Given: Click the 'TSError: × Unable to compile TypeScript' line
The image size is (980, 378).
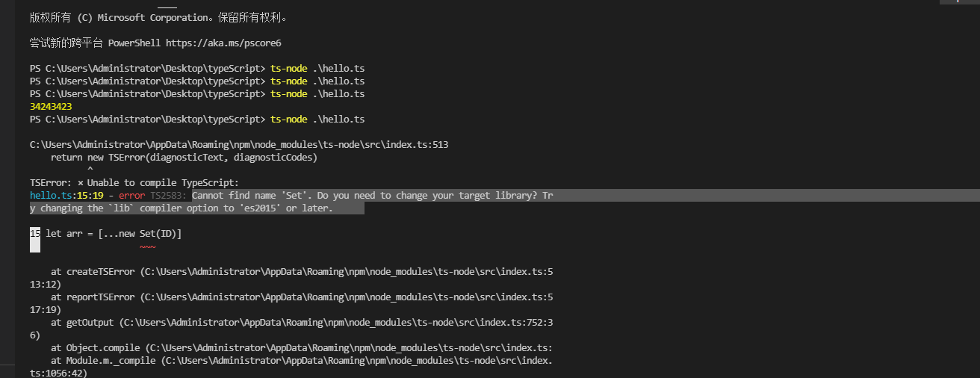Looking at the screenshot, I should pos(134,183).
